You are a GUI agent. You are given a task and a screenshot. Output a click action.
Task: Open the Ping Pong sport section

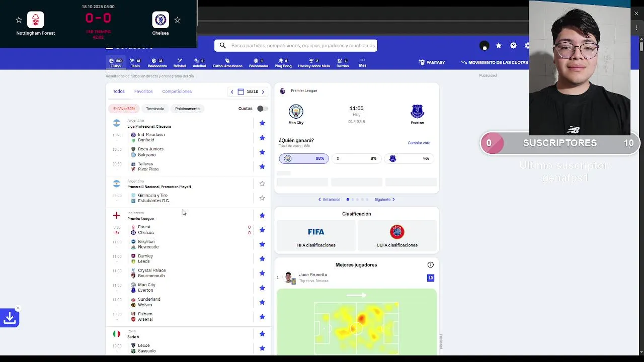click(x=283, y=63)
